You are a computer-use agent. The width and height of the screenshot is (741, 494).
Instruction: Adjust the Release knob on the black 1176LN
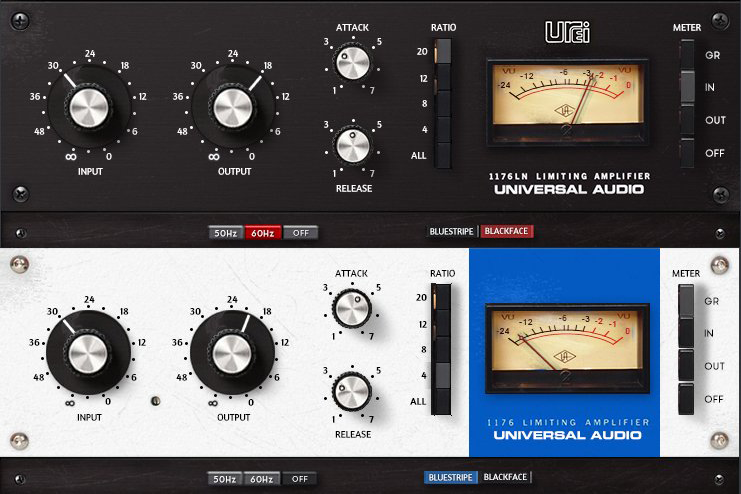(353, 146)
